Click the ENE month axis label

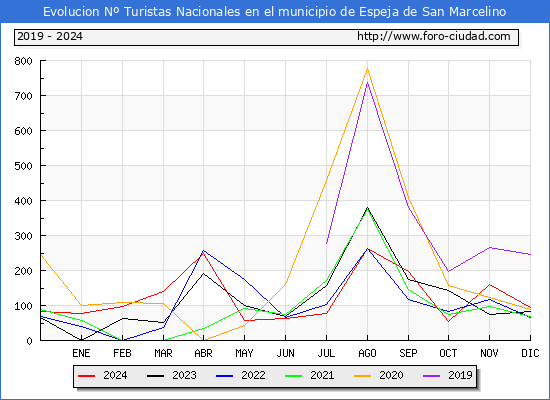[x=81, y=353]
